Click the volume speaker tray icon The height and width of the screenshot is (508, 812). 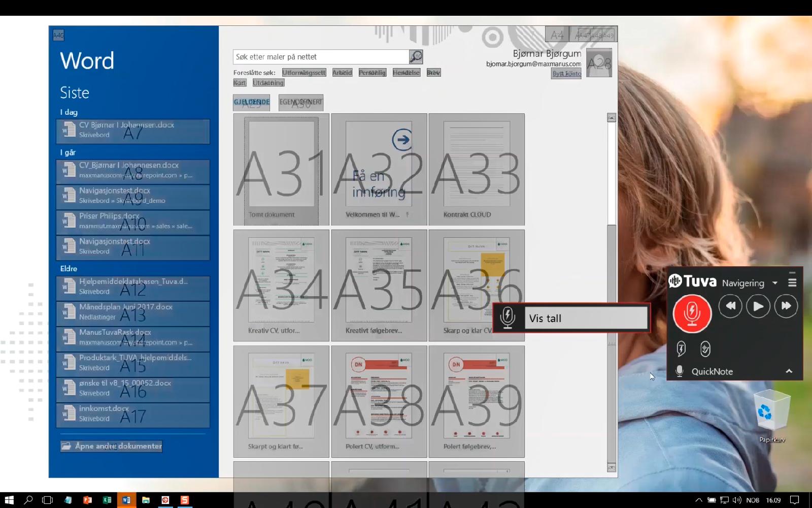[737, 500]
